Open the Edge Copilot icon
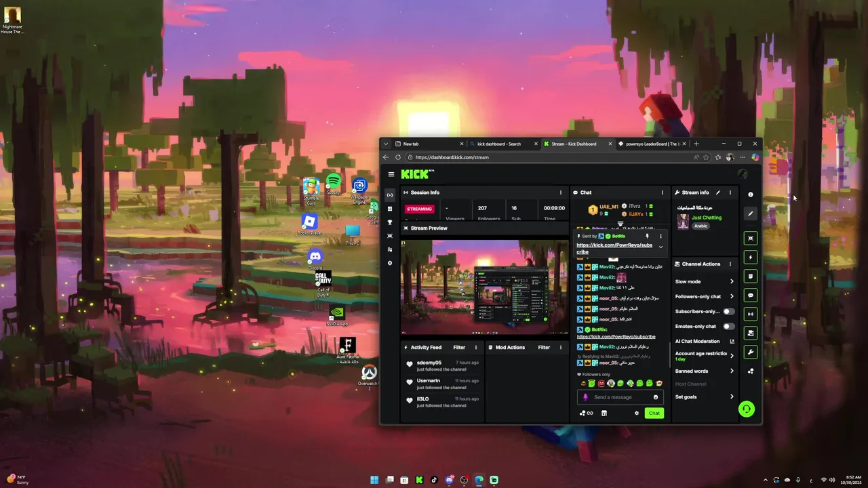Viewport: 868px width, 488px height. [x=755, y=157]
